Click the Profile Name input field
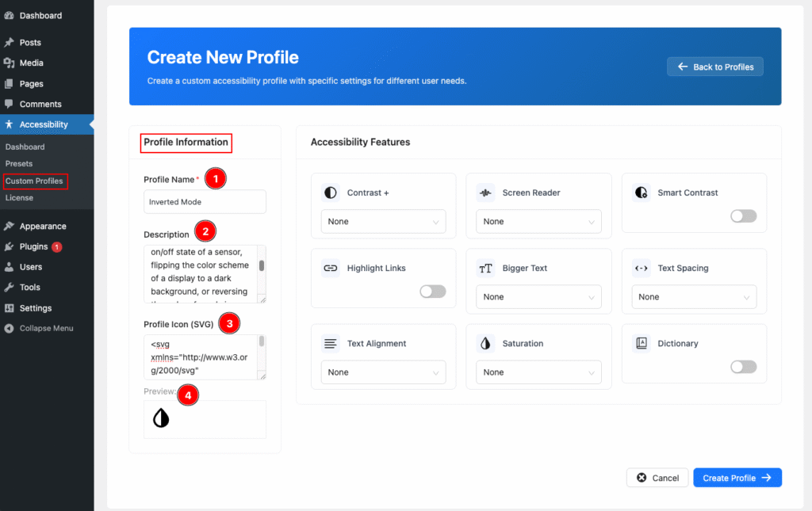Image resolution: width=812 pixels, height=511 pixels. point(205,202)
